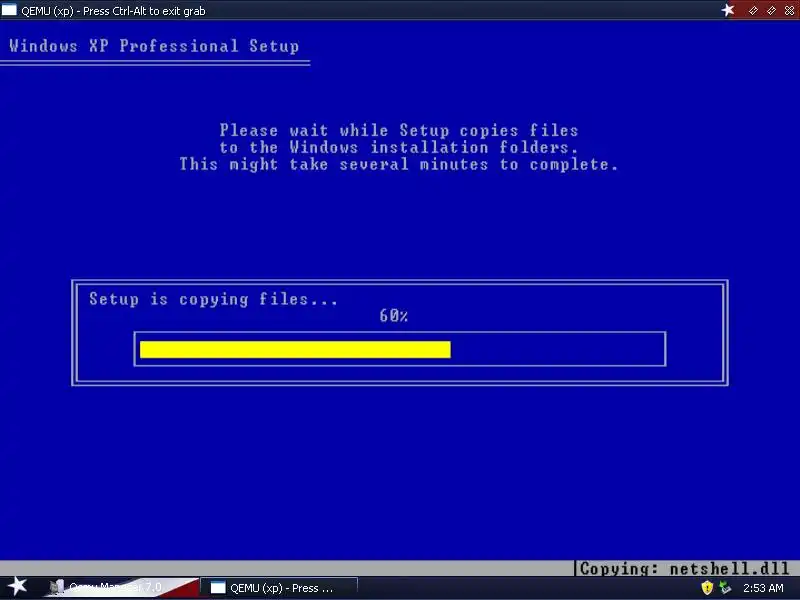
Task: Open the star Start button on taskbar
Action: [x=17, y=587]
